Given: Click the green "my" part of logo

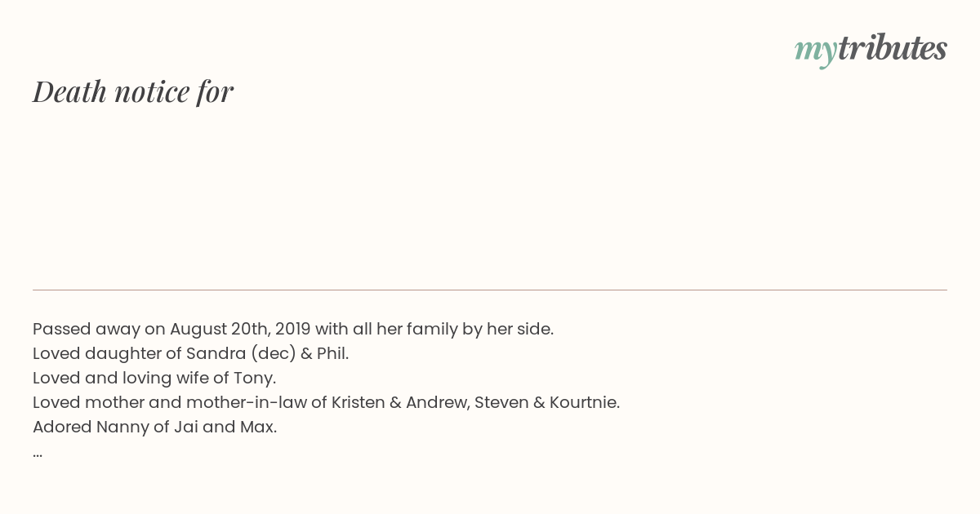Looking at the screenshot, I should 816,52.
